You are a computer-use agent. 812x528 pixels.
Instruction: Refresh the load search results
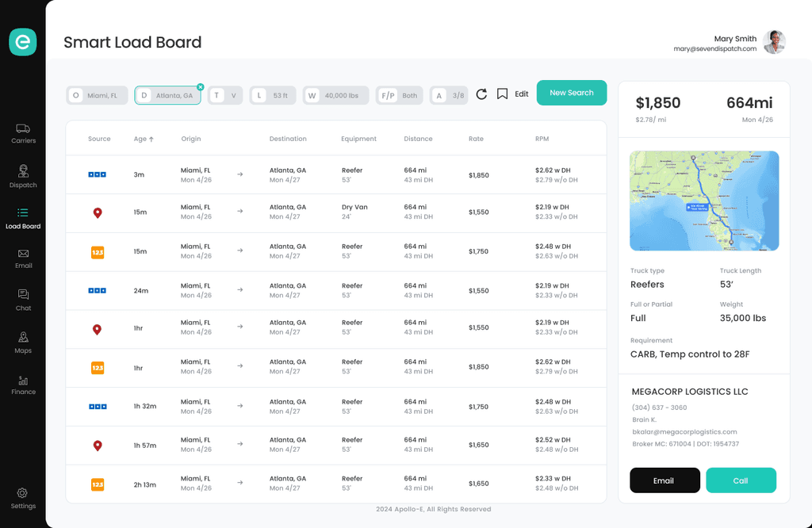pos(481,94)
